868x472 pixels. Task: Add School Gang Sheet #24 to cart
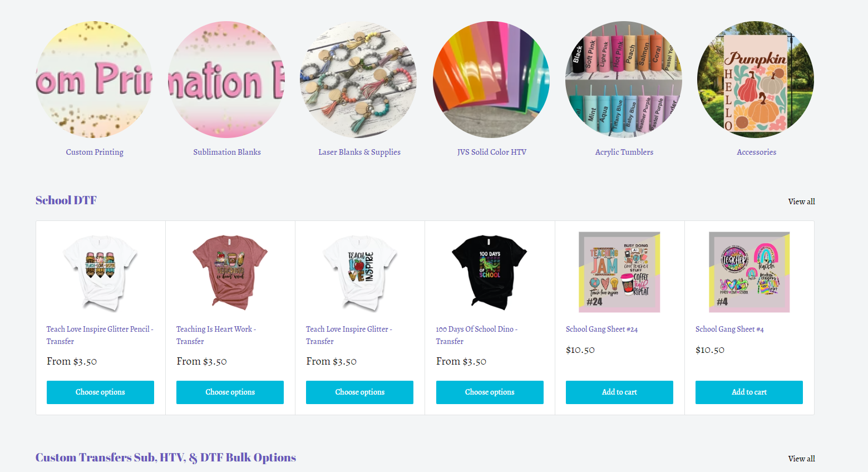click(619, 392)
